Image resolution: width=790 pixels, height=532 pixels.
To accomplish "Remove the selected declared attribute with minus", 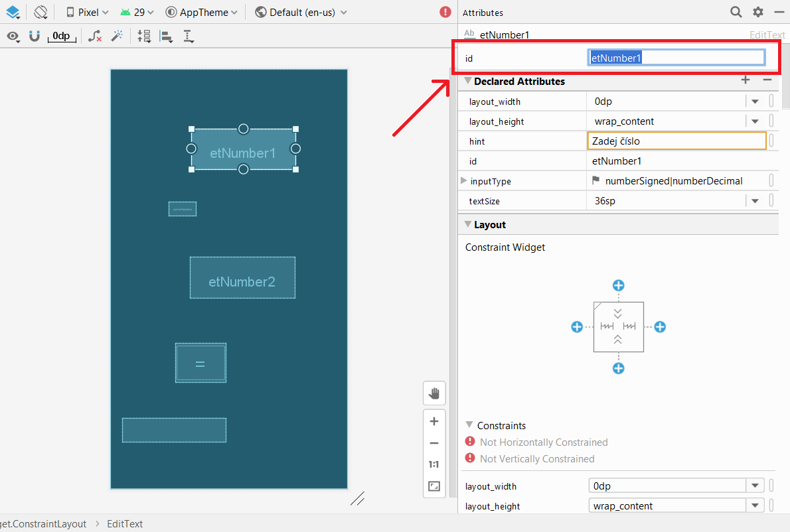I will click(767, 80).
